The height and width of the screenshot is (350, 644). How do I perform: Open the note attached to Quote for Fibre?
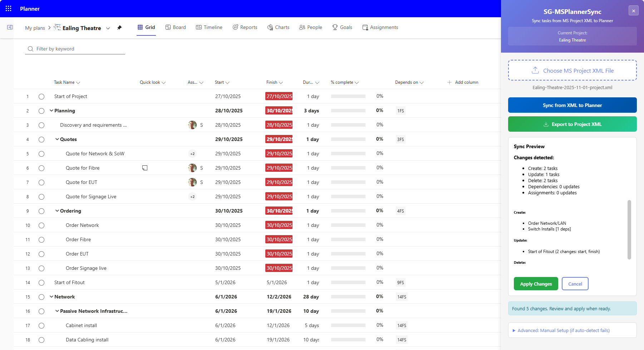click(145, 167)
